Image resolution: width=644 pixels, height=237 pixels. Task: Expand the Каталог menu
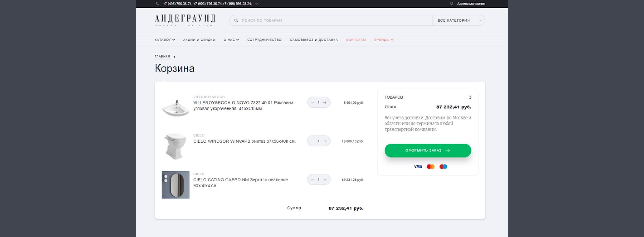(165, 40)
